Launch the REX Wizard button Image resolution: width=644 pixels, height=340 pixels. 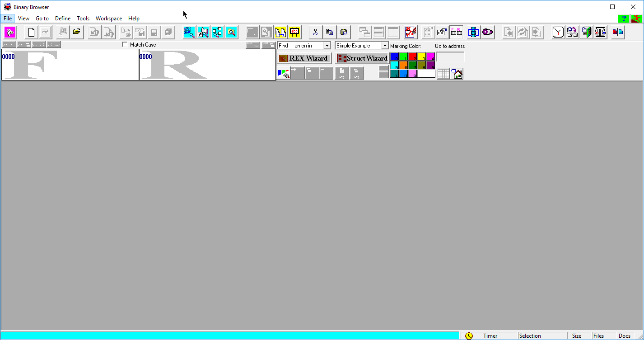tap(304, 58)
